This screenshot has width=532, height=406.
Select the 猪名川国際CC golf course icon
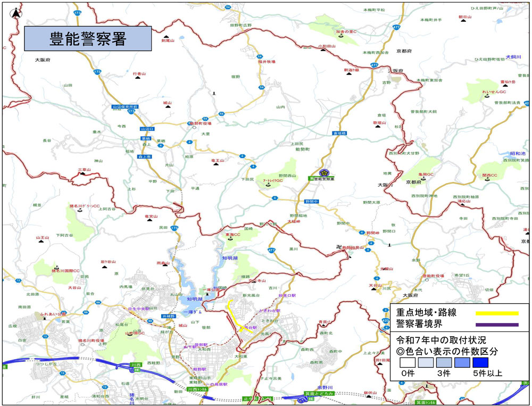[x=57, y=267]
